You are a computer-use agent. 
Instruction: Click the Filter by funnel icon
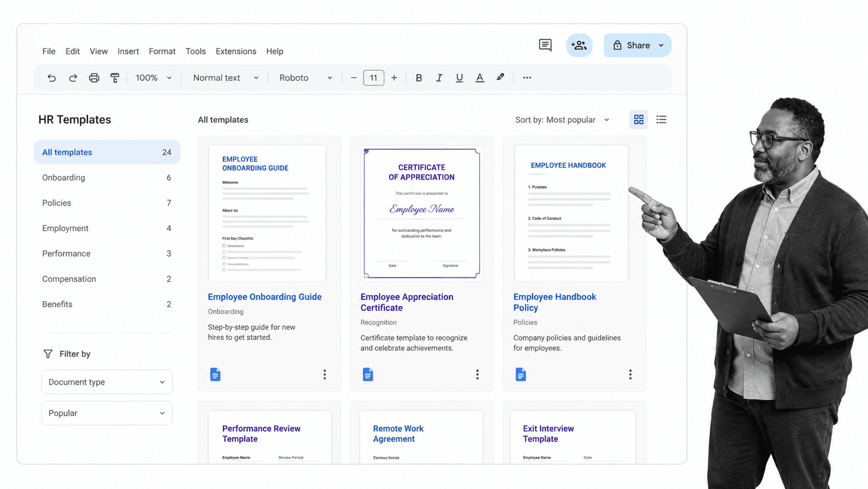[48, 354]
